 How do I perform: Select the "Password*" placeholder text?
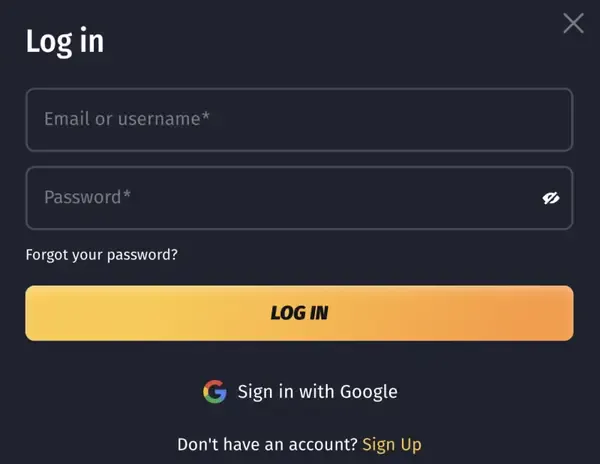[x=88, y=197]
